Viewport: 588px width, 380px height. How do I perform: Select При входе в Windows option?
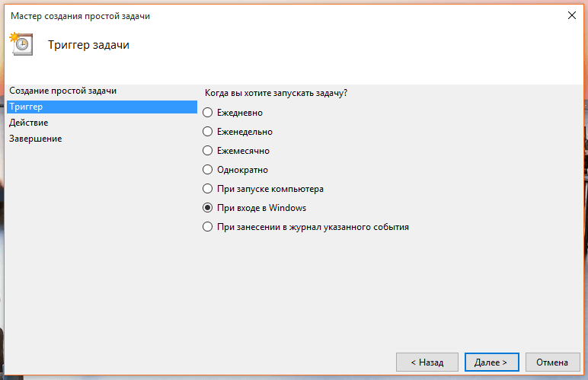pos(208,208)
